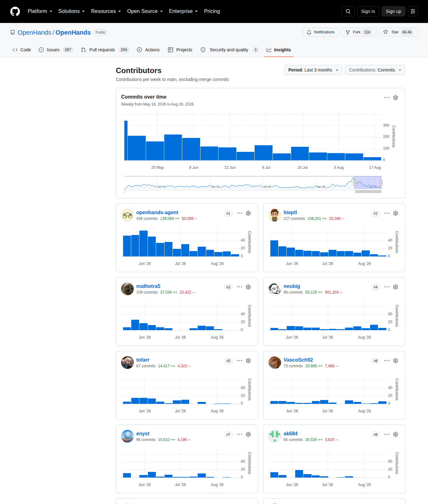Viewport: 428px width, 504px height.
Task: Expand the Platform menu
Action: (x=40, y=11)
